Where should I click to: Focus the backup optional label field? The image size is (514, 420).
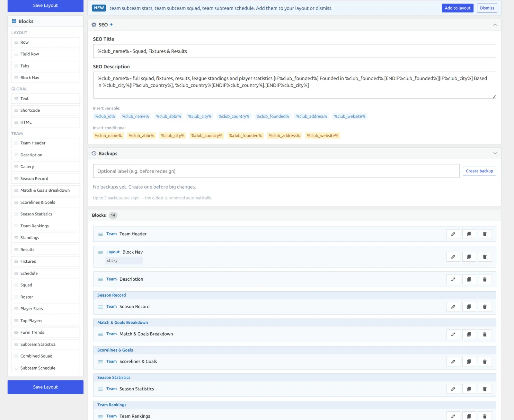coord(276,171)
